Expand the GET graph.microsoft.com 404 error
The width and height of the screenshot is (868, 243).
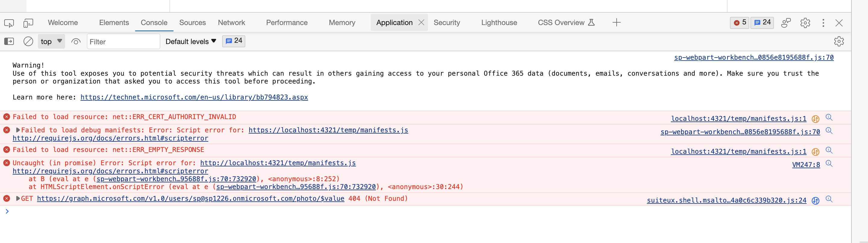[18, 198]
